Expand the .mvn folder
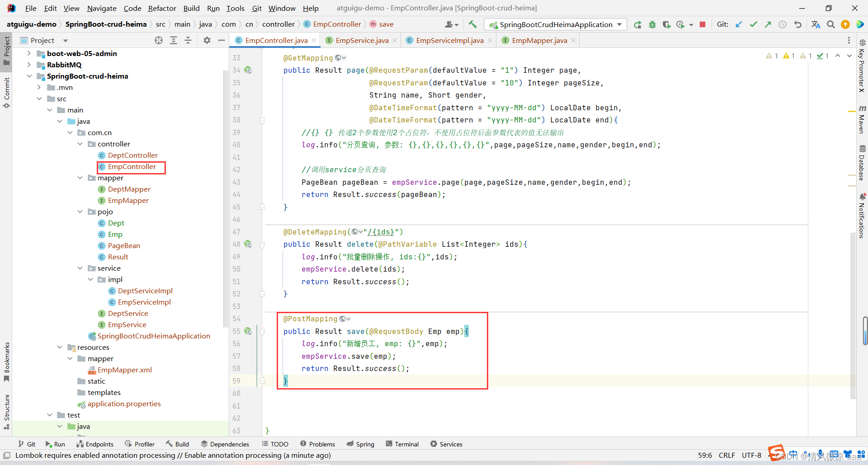The image size is (868, 465). coord(39,87)
